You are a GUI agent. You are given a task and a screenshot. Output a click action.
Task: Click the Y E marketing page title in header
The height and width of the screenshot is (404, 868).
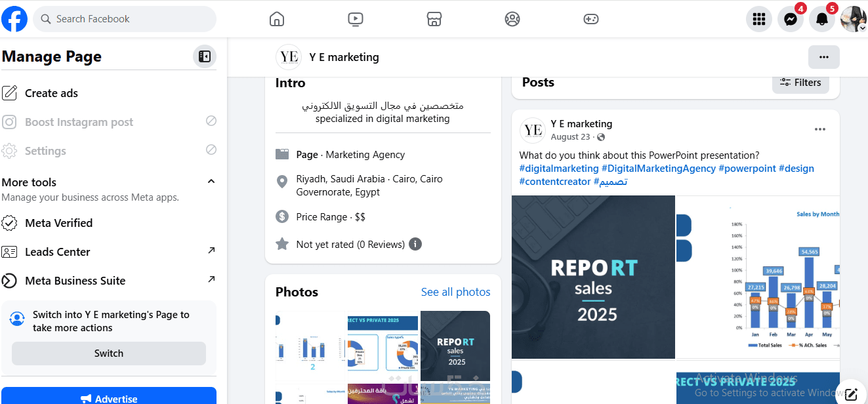(344, 57)
